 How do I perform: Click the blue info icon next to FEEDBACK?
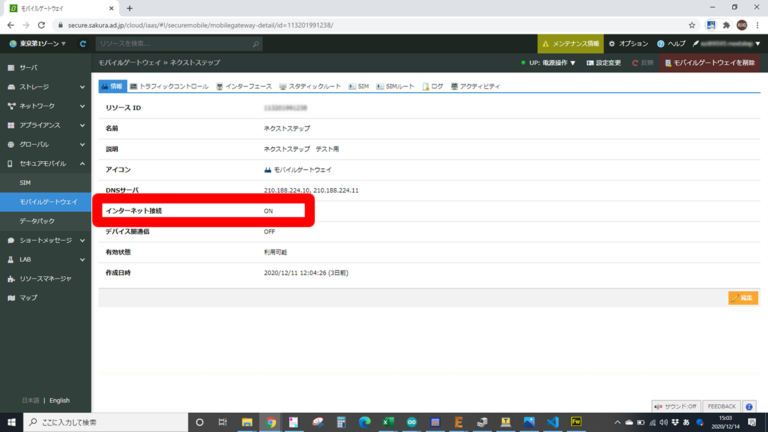pos(749,407)
